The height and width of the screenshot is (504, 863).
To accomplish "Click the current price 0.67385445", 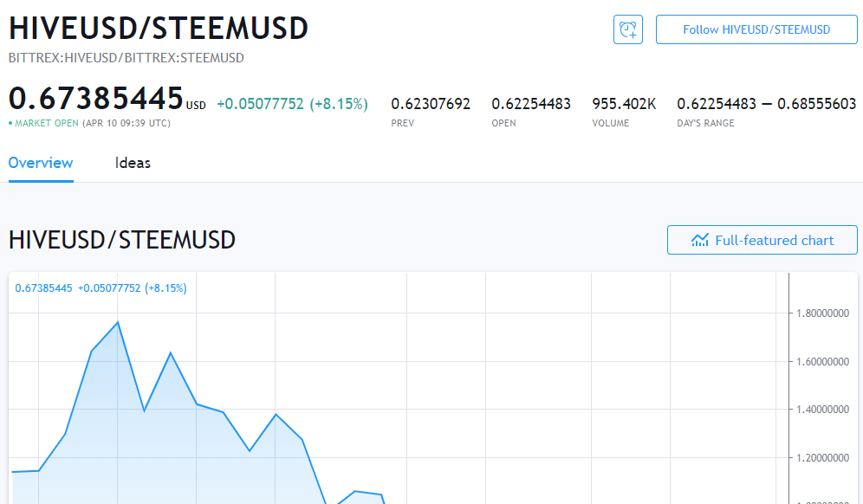I will click(96, 99).
